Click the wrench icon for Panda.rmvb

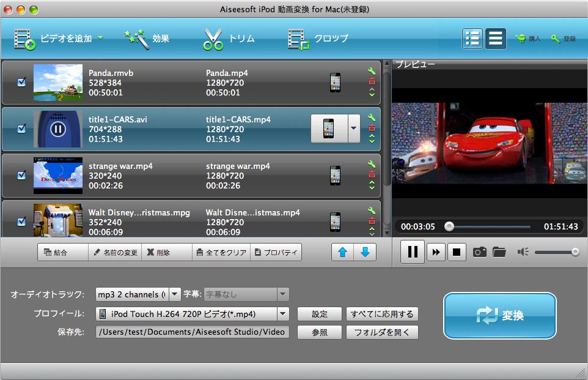pyautogui.click(x=372, y=71)
